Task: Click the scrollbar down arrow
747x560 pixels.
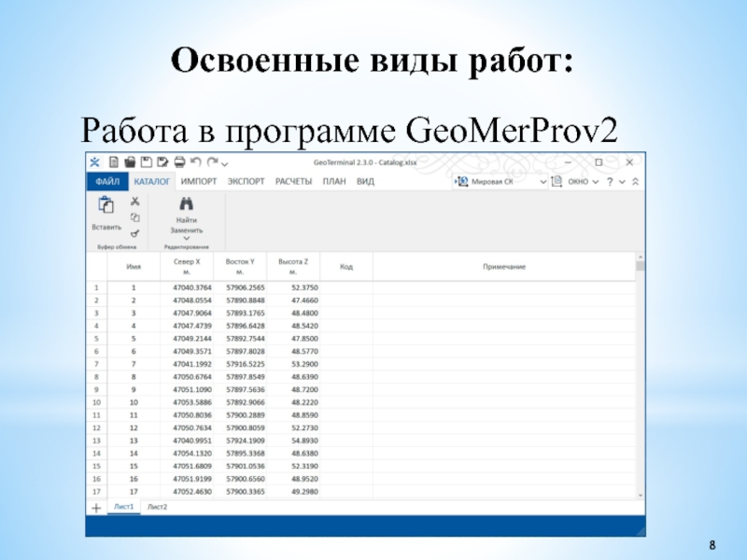Action: (641, 496)
